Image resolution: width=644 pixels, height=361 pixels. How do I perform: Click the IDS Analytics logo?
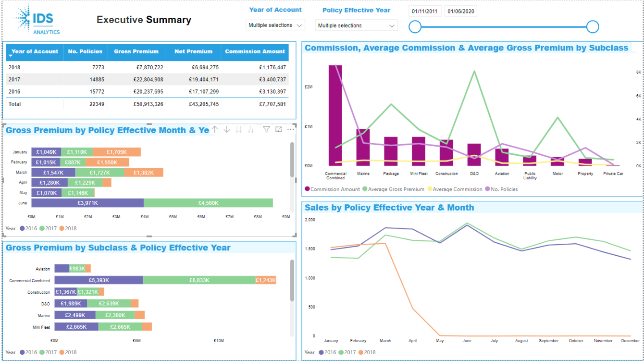pos(37,20)
